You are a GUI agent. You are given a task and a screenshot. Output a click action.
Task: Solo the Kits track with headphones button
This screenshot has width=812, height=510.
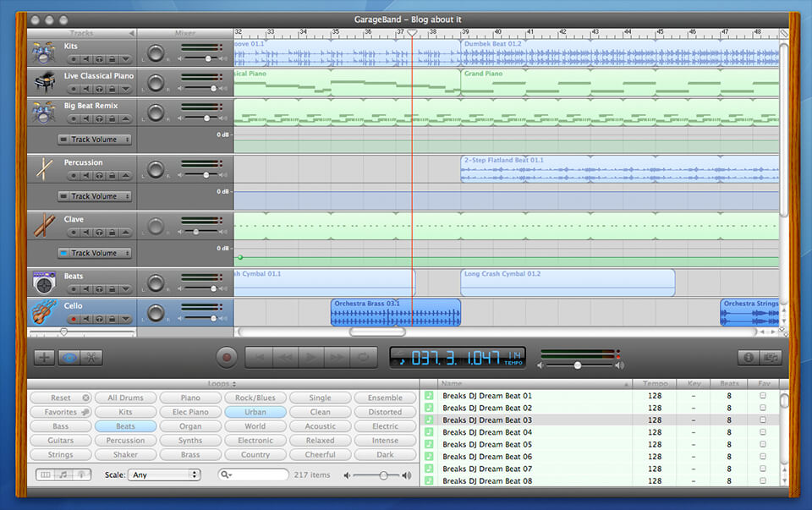99,59
